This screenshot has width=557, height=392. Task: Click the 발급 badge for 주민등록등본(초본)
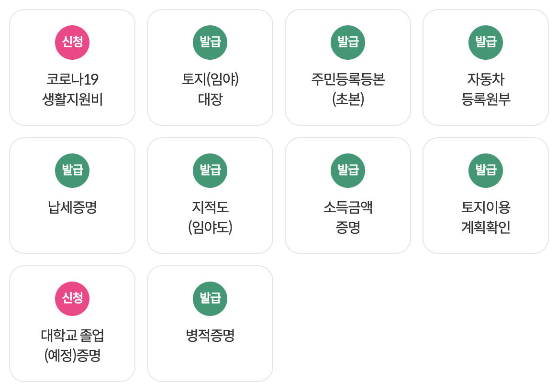348,43
